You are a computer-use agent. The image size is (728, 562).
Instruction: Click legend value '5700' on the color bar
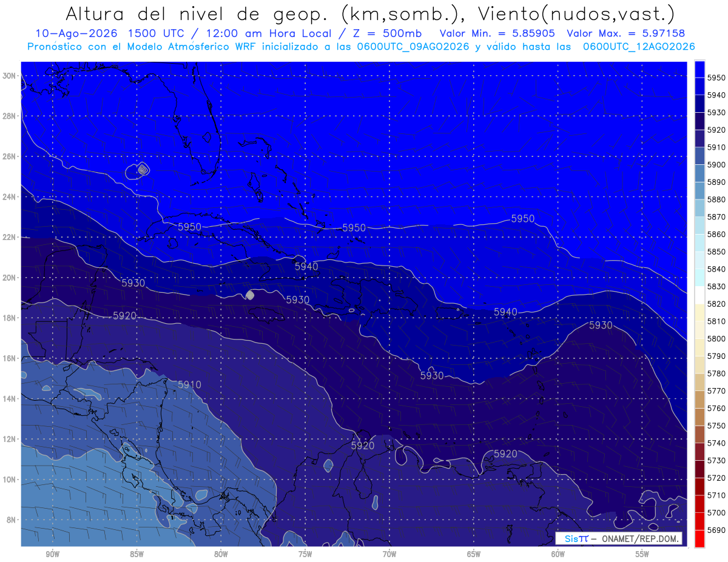coord(716,513)
